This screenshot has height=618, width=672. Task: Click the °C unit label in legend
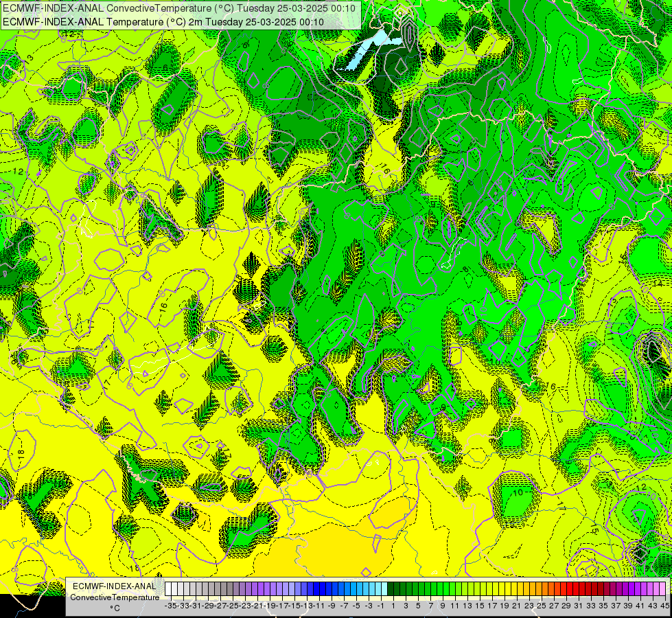pos(115,608)
